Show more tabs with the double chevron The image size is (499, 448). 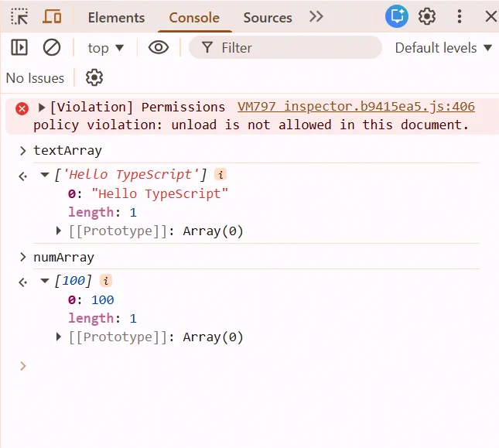point(316,16)
